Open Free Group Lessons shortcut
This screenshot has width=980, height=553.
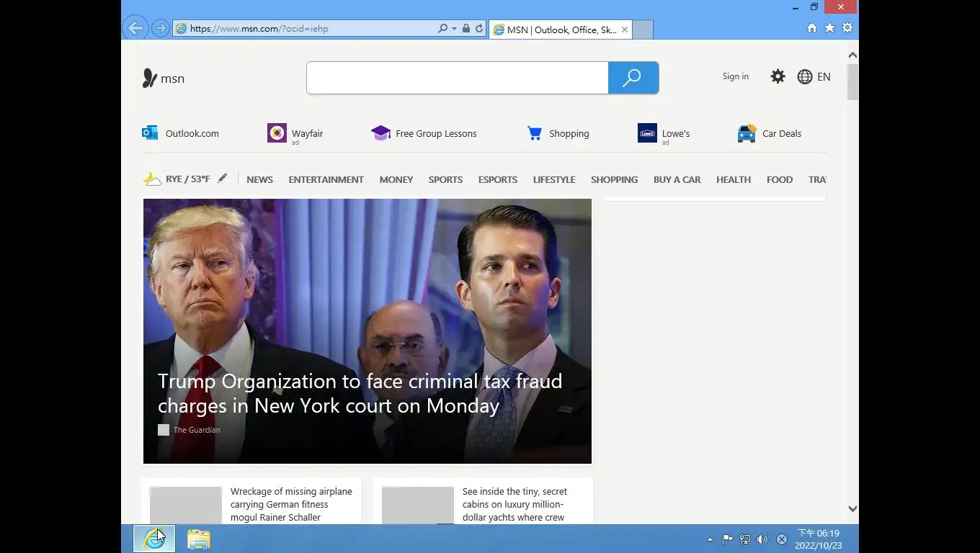pos(424,133)
